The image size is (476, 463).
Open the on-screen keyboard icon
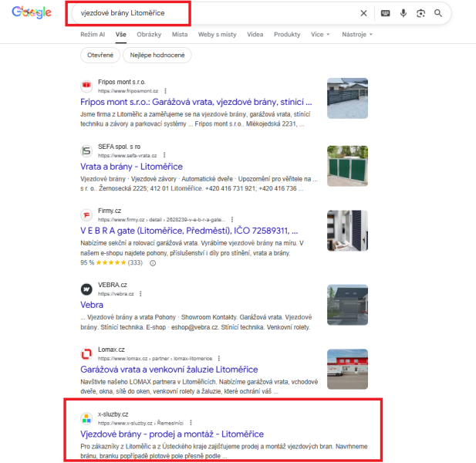(386, 13)
